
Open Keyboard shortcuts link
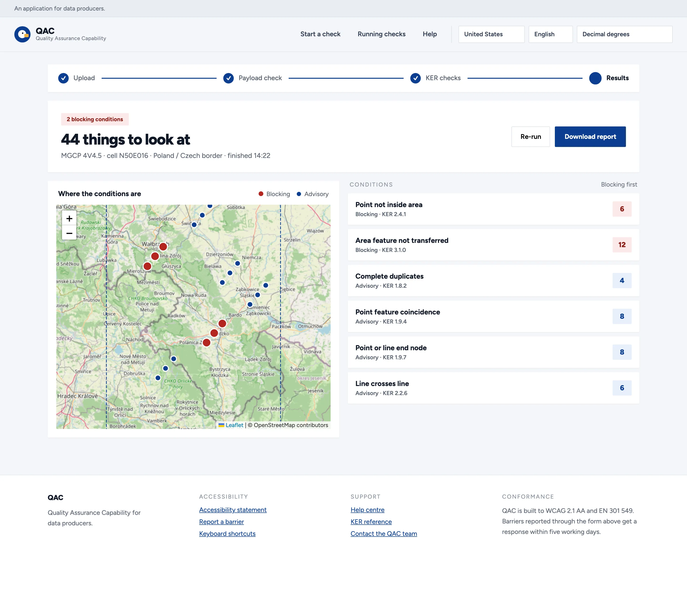point(227,533)
